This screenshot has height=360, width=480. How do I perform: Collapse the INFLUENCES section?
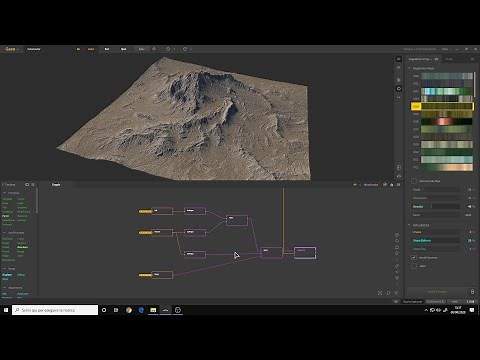coord(410,225)
